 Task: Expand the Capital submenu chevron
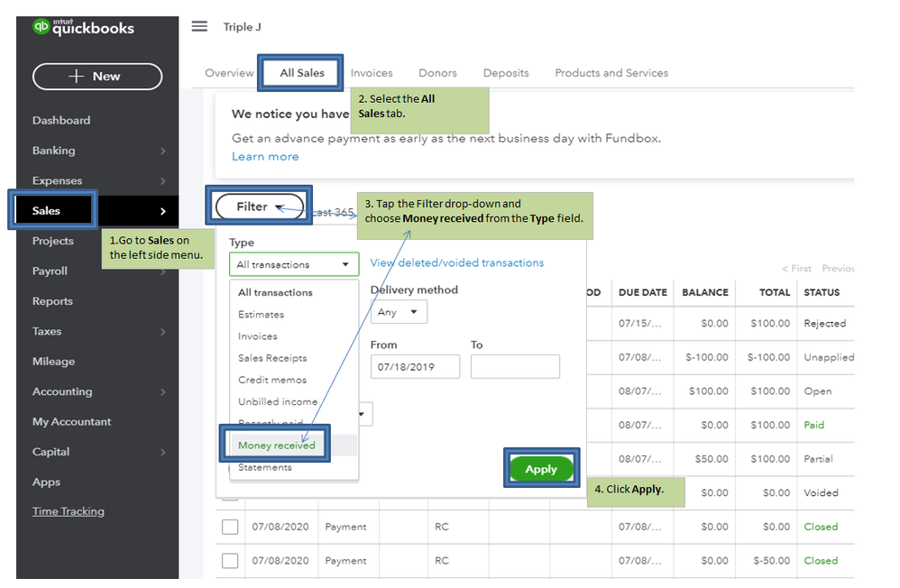point(163,453)
